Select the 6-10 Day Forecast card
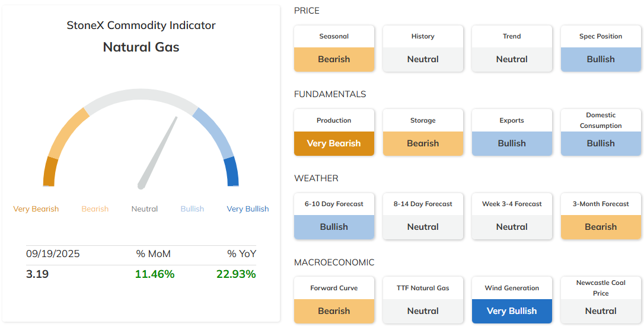The height and width of the screenshot is (327, 644). tap(334, 216)
